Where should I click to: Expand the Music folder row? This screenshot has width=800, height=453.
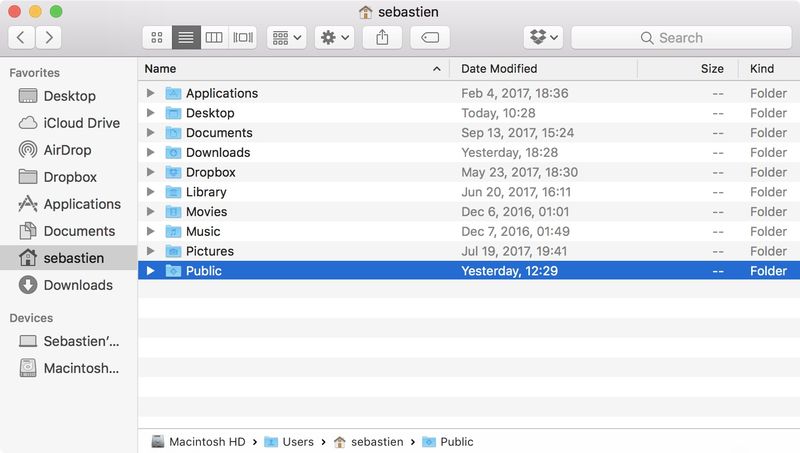tap(151, 231)
